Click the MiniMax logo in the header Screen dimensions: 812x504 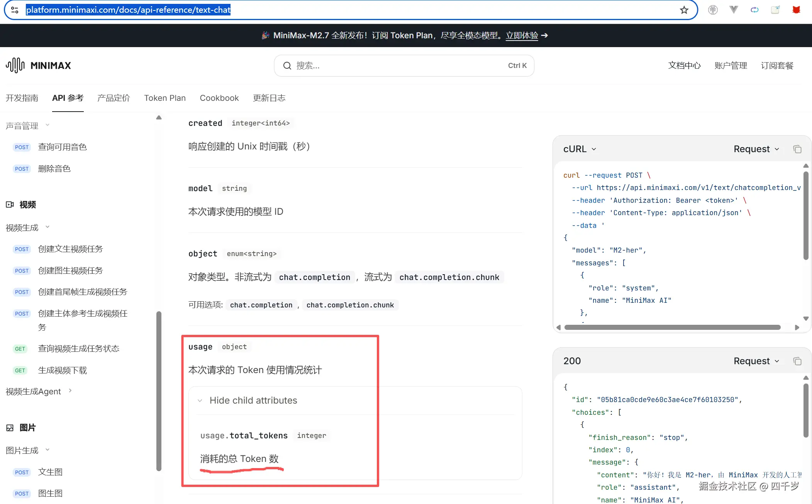pos(38,65)
